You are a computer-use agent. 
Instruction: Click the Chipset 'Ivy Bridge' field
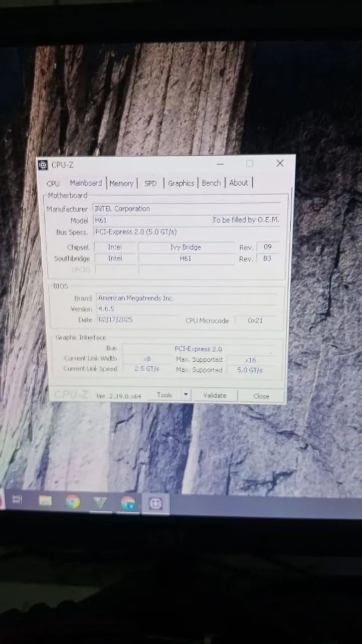click(x=186, y=247)
